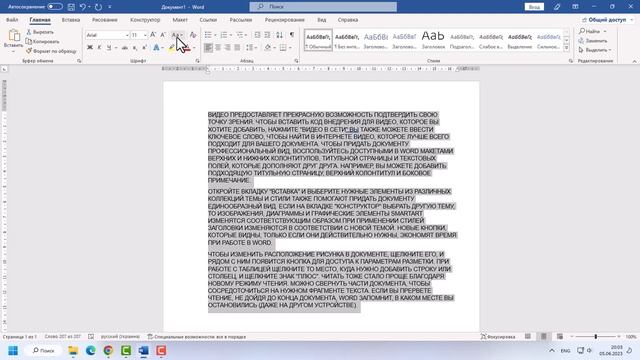
Task: Apply the large 'Ааb' Заголовок title style
Action: pos(433,40)
